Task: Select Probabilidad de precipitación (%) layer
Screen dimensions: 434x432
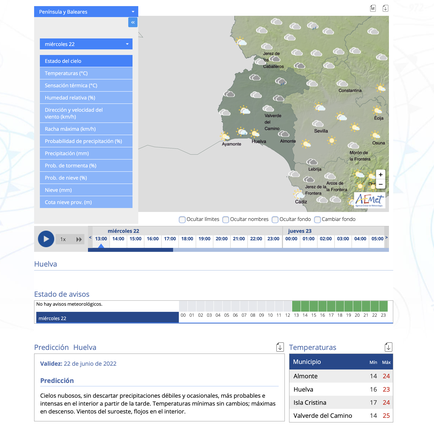Action: 86,141
